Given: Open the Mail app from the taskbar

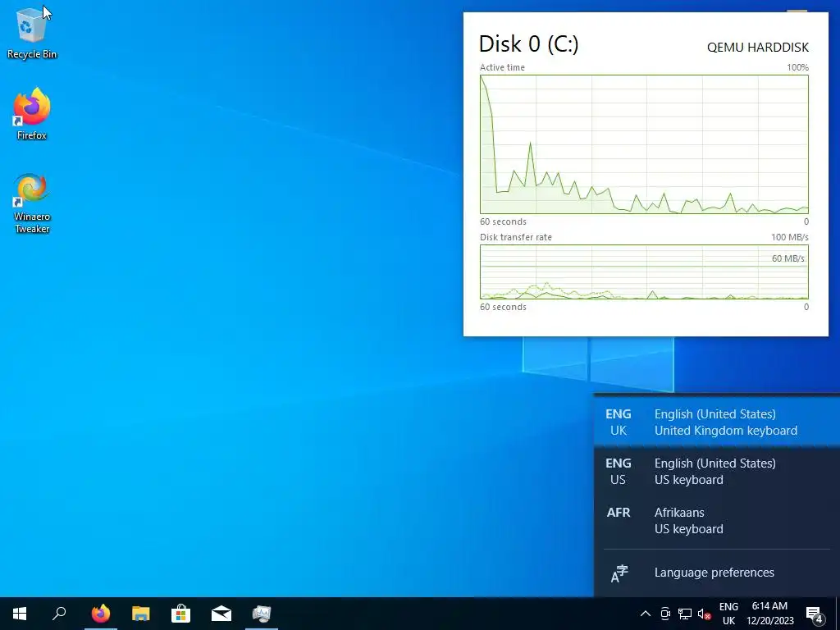Looking at the screenshot, I should point(221,614).
